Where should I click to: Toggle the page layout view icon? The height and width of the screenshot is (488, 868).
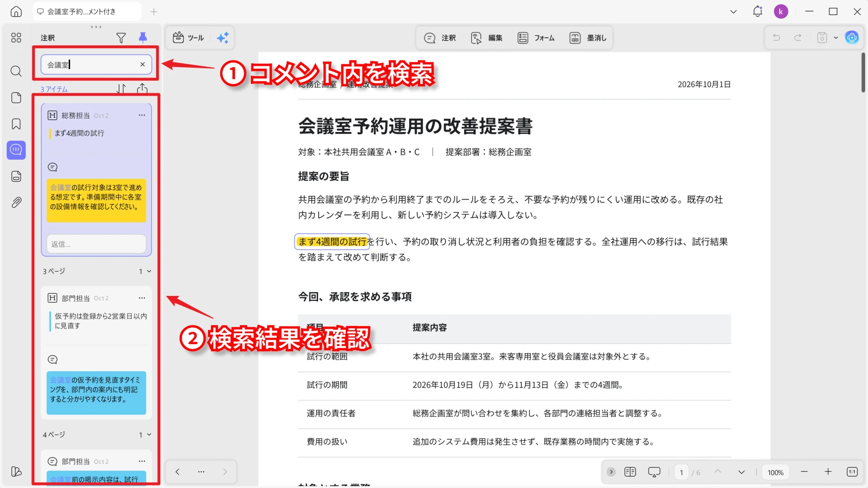(x=630, y=472)
